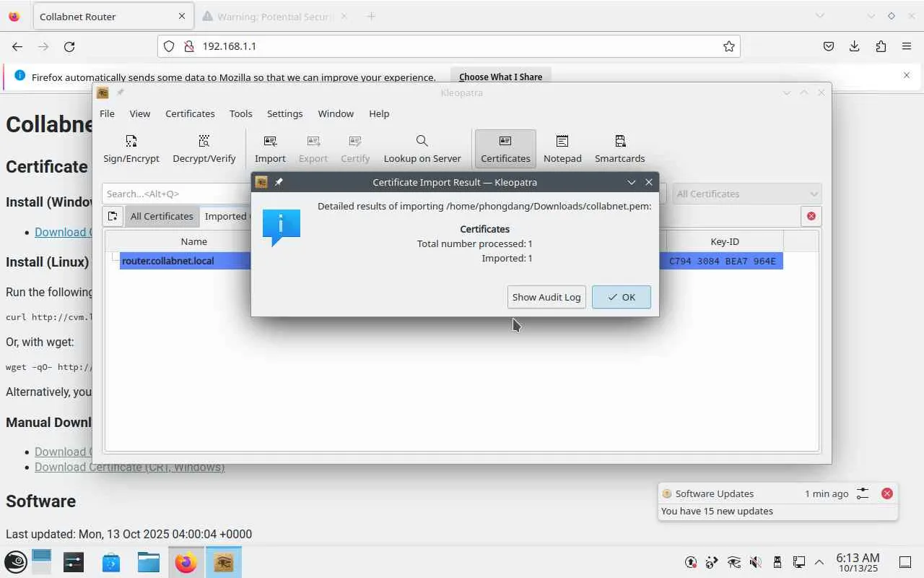This screenshot has width=924, height=578.
Task: Open the Firefox downloads panel
Action: (855, 46)
